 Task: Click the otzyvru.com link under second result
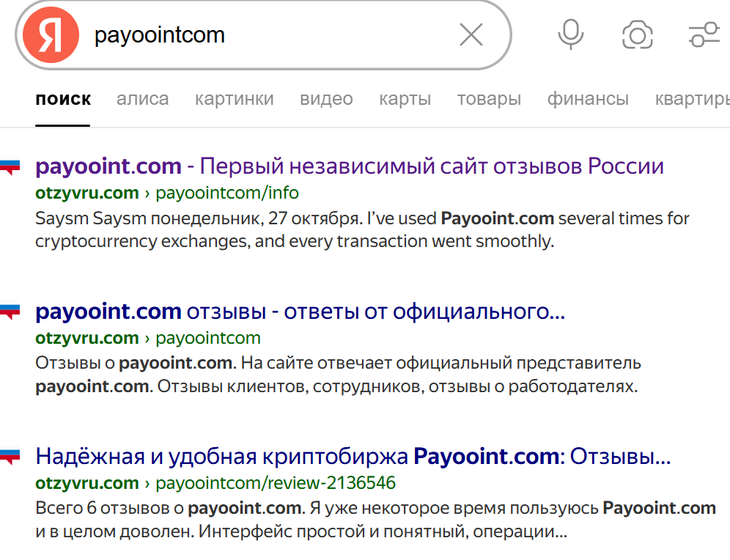86,338
